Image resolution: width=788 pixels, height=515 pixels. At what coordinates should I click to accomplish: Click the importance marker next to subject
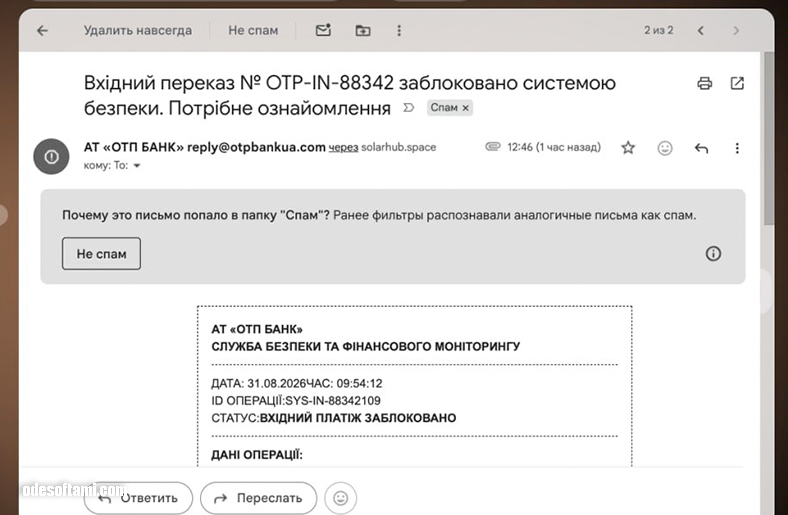[x=409, y=108]
